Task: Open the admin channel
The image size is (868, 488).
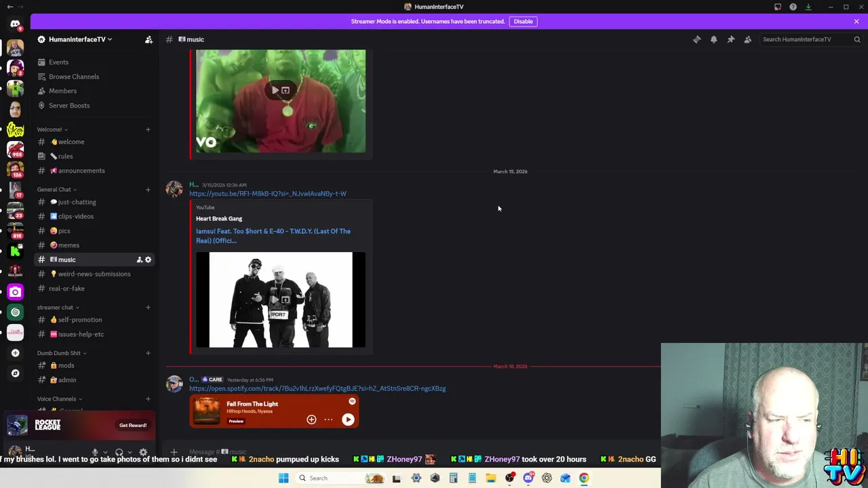Action: [x=95, y=380]
